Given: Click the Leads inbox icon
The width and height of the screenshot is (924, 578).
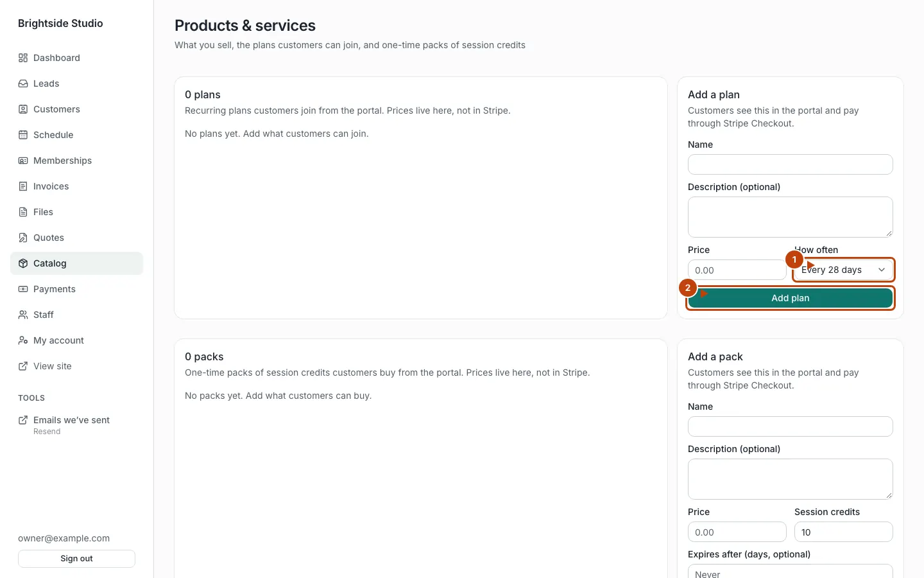Looking at the screenshot, I should [23, 83].
